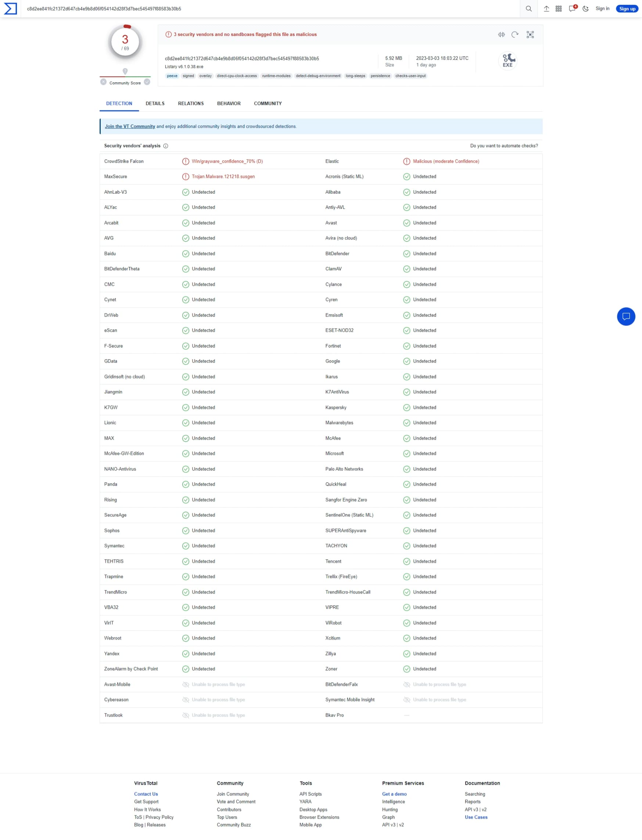Screen dimensions: 642x840
Task: Click Malicious (moderate Confidence) text
Action: (x=446, y=162)
